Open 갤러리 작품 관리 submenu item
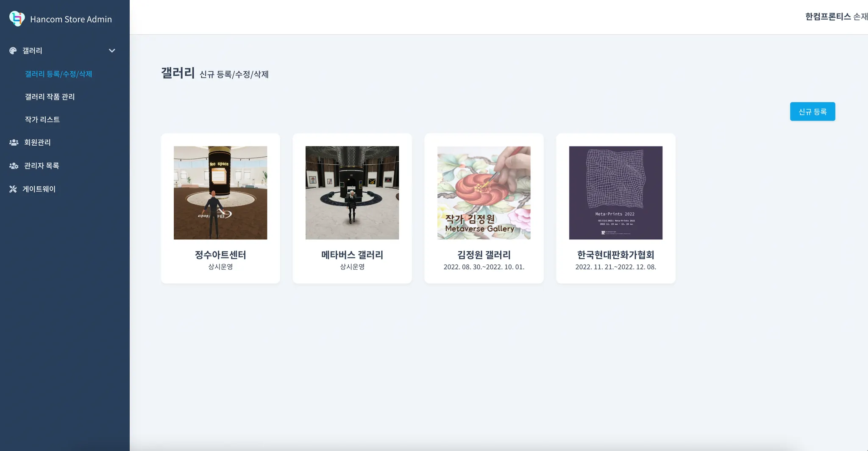 [50, 97]
